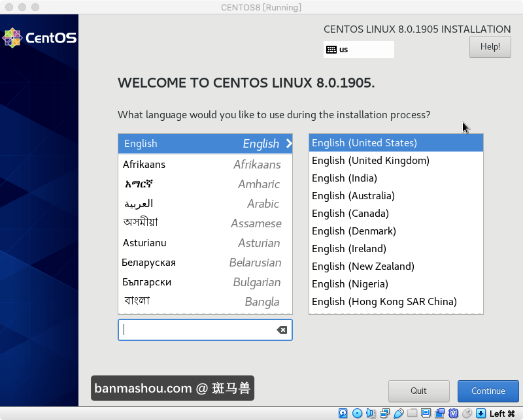Expand English language chevron arrow
This screenshot has height=420, width=523.
coord(289,144)
